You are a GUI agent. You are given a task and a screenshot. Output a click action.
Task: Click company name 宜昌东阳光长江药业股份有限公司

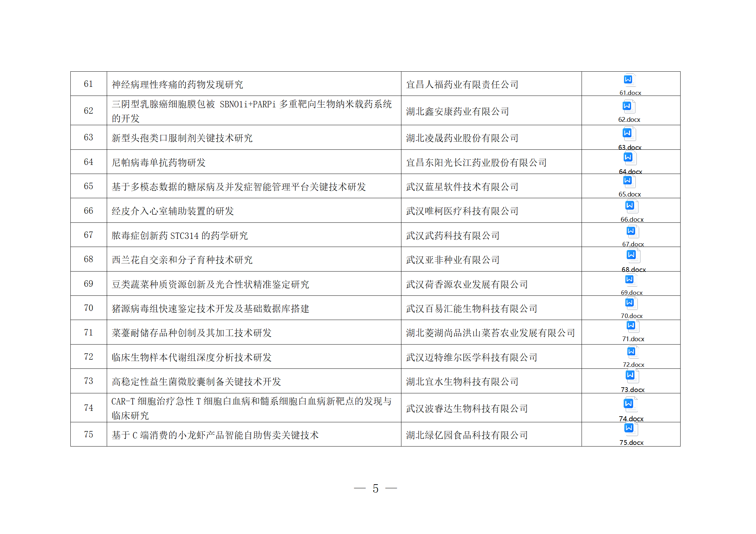(476, 163)
